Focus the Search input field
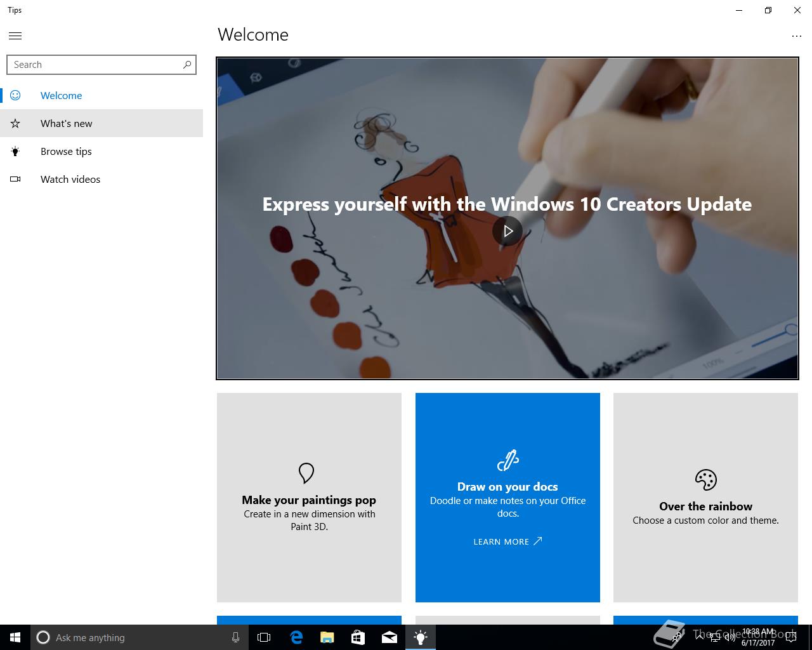Viewport: 812px width, 650px height. pos(101,65)
